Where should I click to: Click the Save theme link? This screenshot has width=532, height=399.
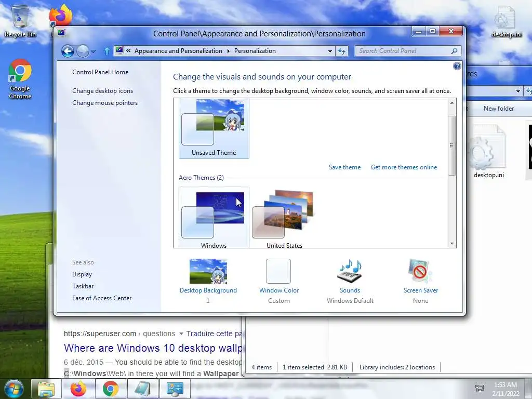click(x=344, y=167)
